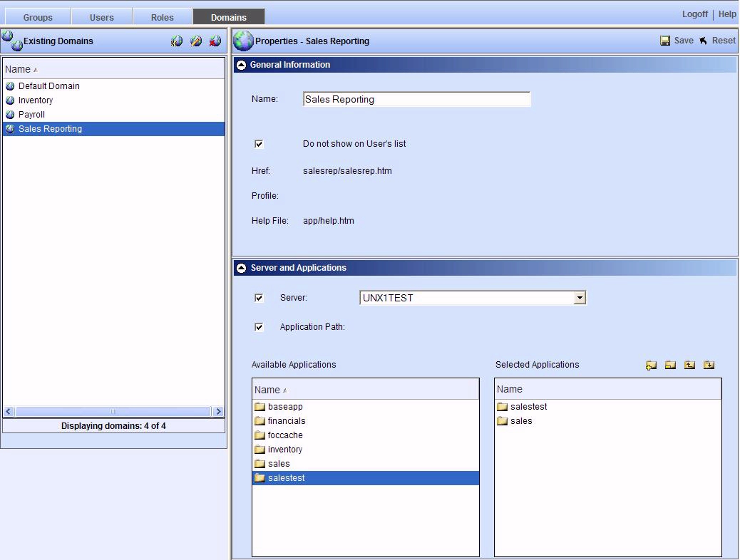Collapse the General Information section

coord(241,65)
